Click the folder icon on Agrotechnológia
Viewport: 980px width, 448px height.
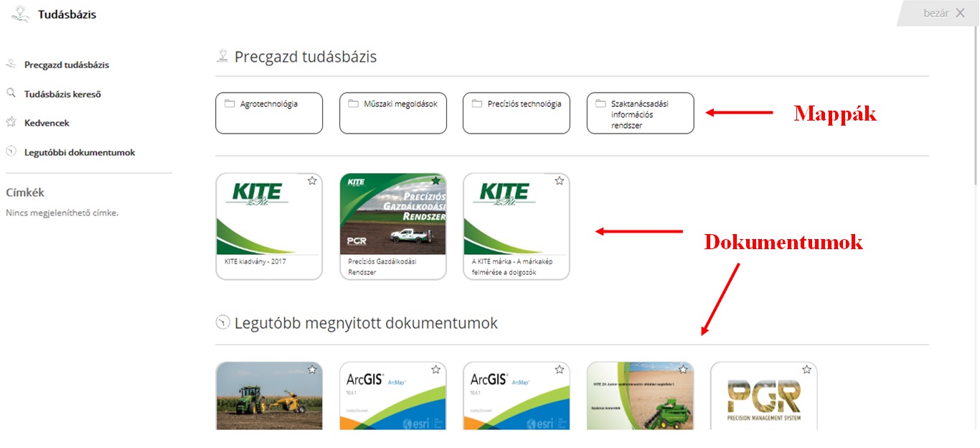click(230, 103)
